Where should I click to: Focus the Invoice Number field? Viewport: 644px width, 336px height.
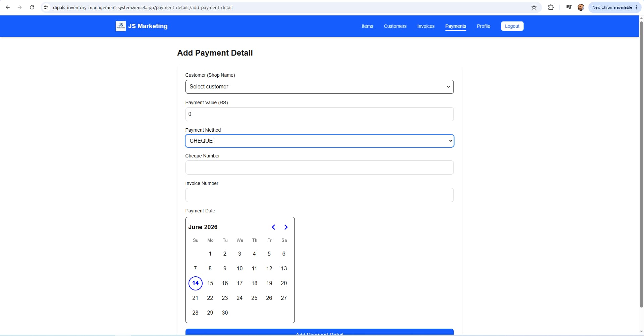coord(319,195)
